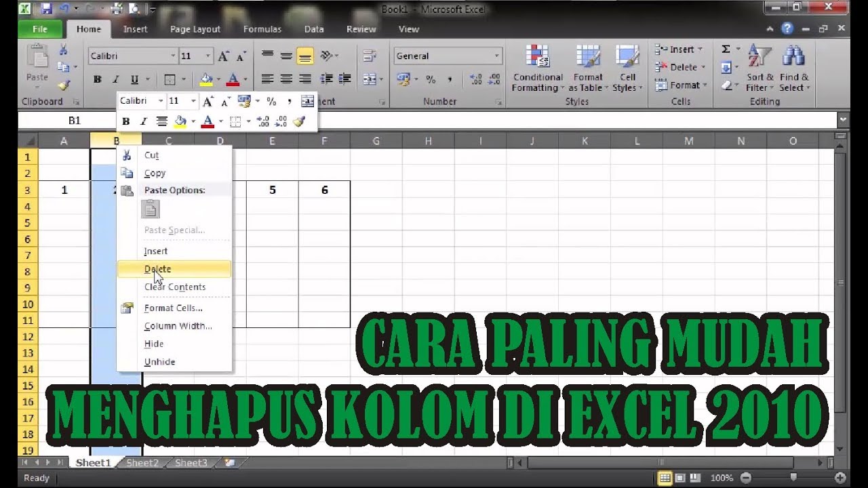
Task: Click Decrease Indent in ribbon
Action: pyautogui.click(x=327, y=79)
